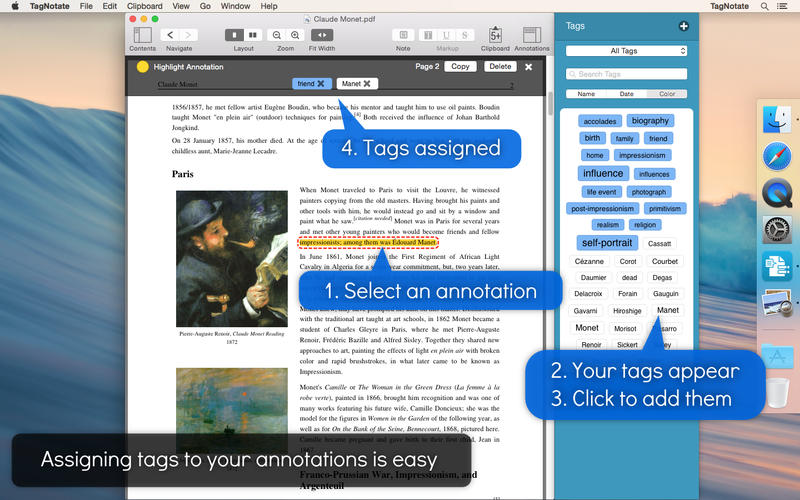Focus the Search Tags field
Screen dimensions: 800x500
pyautogui.click(x=627, y=74)
